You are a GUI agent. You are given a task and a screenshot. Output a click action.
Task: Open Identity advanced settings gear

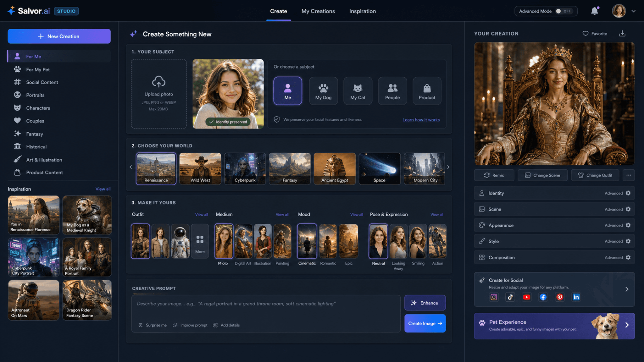[x=628, y=193]
